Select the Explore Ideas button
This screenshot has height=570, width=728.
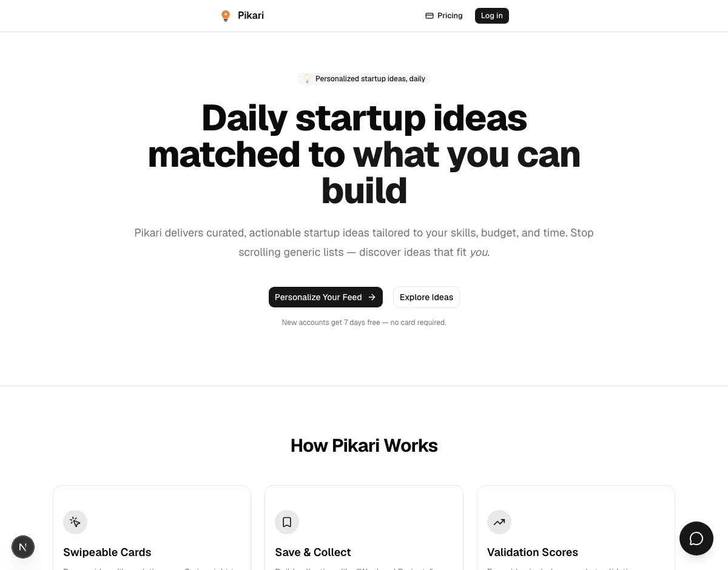coord(426,297)
